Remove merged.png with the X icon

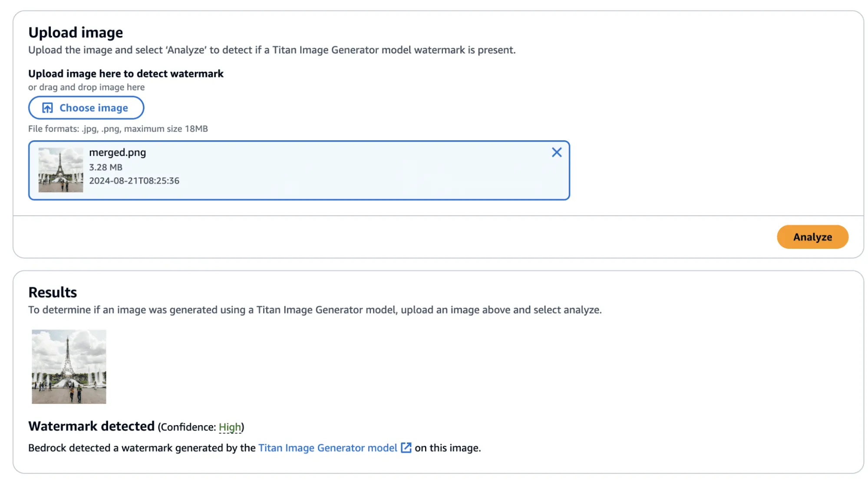(556, 152)
